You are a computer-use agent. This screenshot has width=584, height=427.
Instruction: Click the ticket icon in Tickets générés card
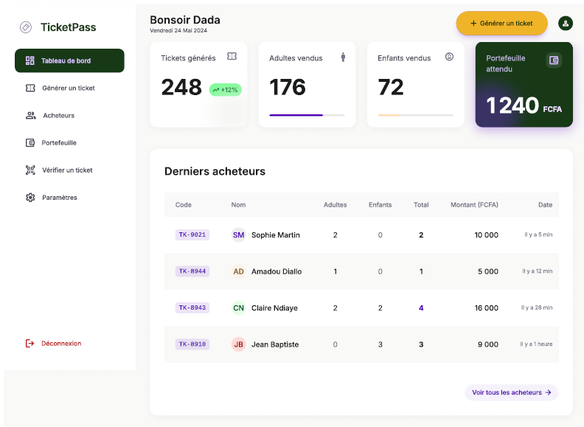[x=232, y=56]
